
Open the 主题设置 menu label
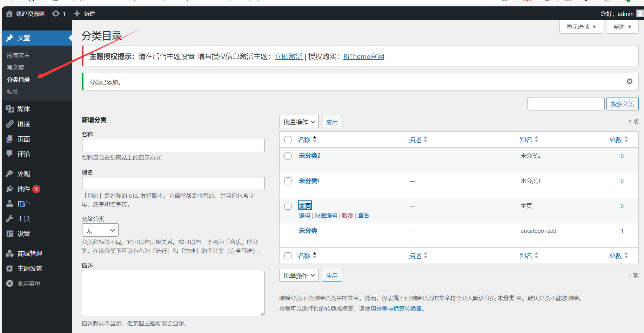30,269
